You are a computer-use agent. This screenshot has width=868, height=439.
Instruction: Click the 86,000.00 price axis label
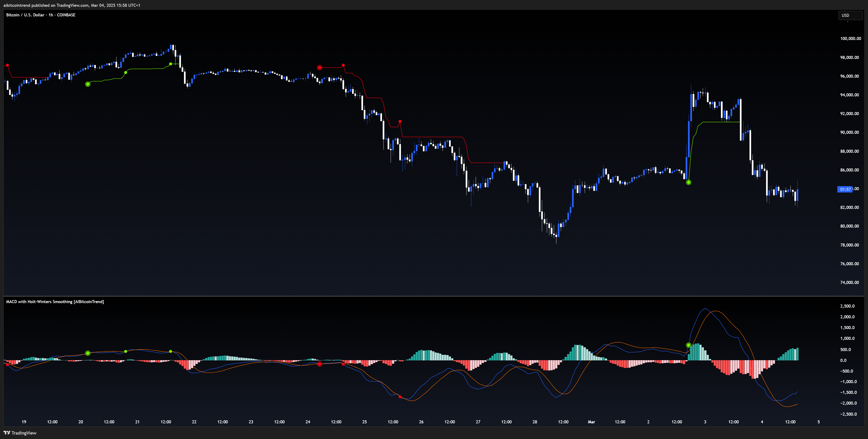(850, 170)
